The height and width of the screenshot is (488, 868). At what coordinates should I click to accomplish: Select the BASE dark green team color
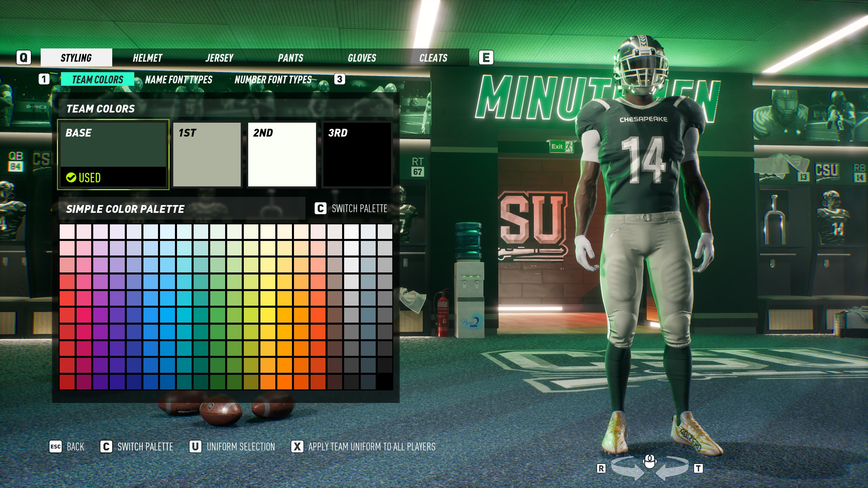coord(113,155)
